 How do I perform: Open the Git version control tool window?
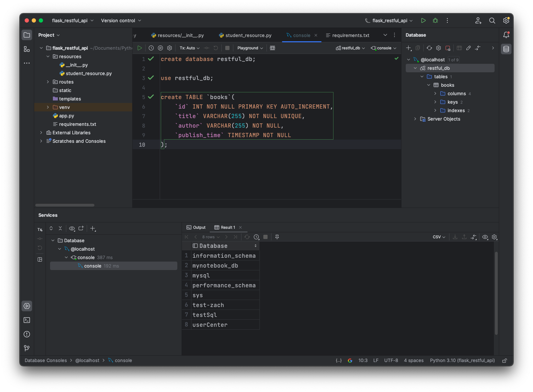click(27, 348)
